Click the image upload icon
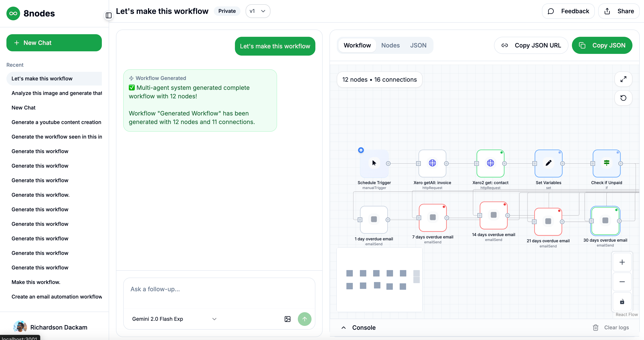The height and width of the screenshot is (340, 644). (x=288, y=319)
